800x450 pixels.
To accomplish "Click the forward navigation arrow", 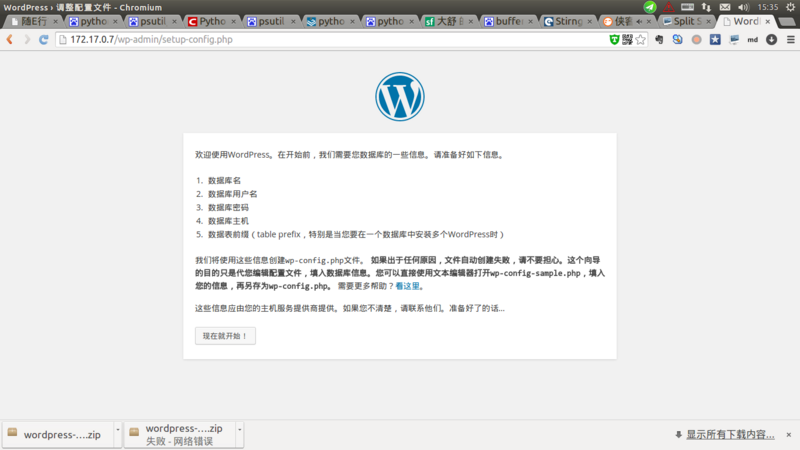I will pyautogui.click(x=27, y=39).
